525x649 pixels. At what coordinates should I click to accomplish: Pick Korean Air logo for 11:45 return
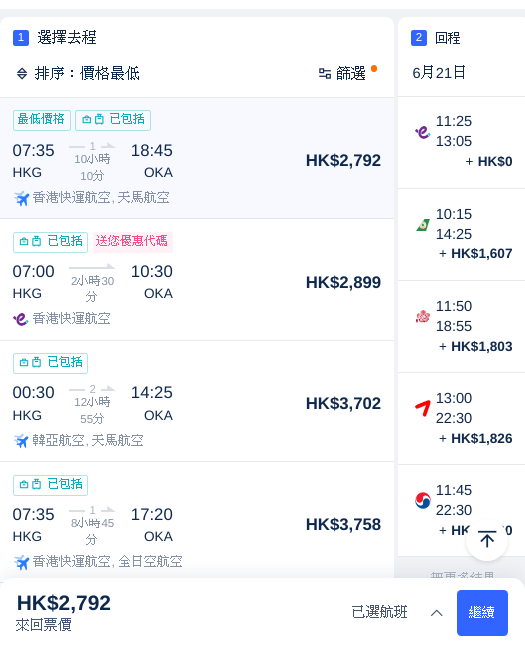[422, 500]
